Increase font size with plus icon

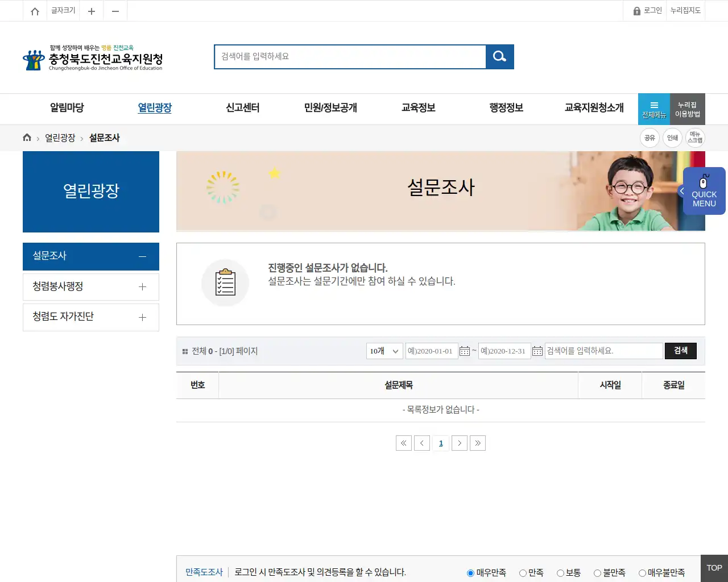(x=91, y=11)
